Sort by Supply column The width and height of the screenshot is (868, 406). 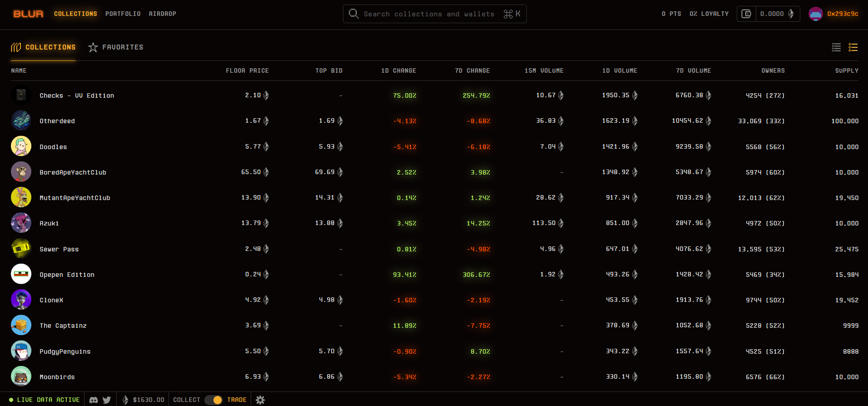coord(847,71)
